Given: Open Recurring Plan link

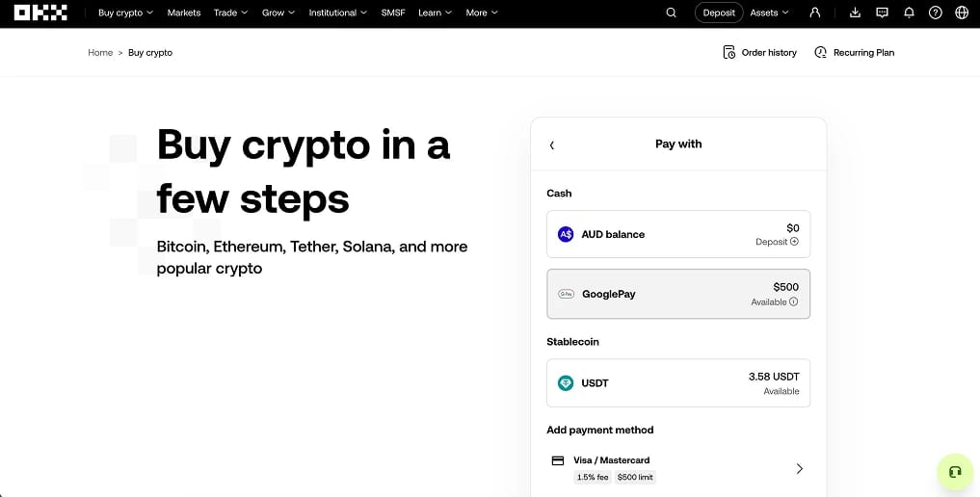Looking at the screenshot, I should pyautogui.click(x=863, y=52).
